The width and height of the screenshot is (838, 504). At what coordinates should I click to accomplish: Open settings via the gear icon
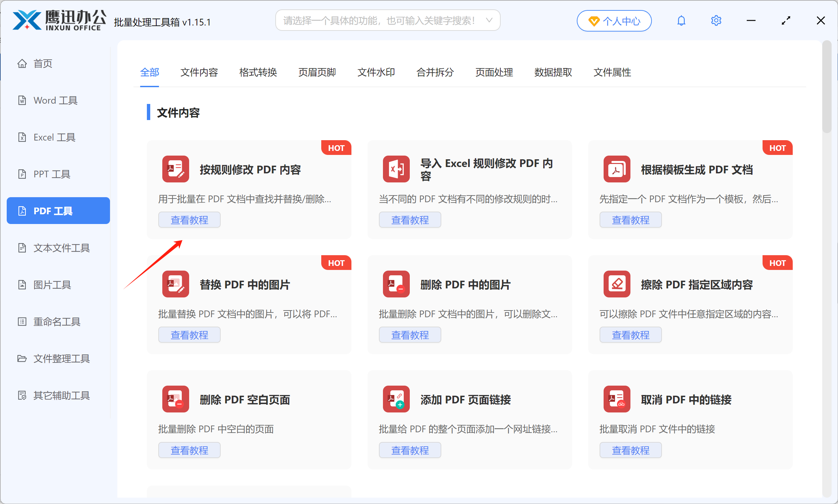[x=716, y=21]
